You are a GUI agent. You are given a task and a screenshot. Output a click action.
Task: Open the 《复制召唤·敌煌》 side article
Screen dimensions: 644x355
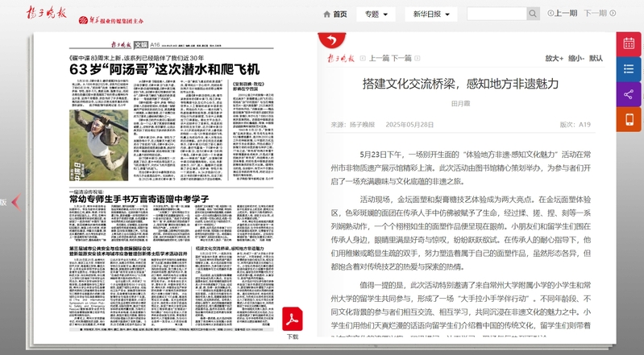[249, 86]
